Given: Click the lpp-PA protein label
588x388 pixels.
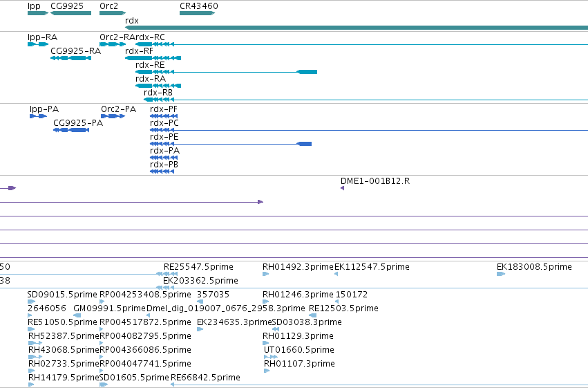Looking at the screenshot, I should tap(44, 109).
